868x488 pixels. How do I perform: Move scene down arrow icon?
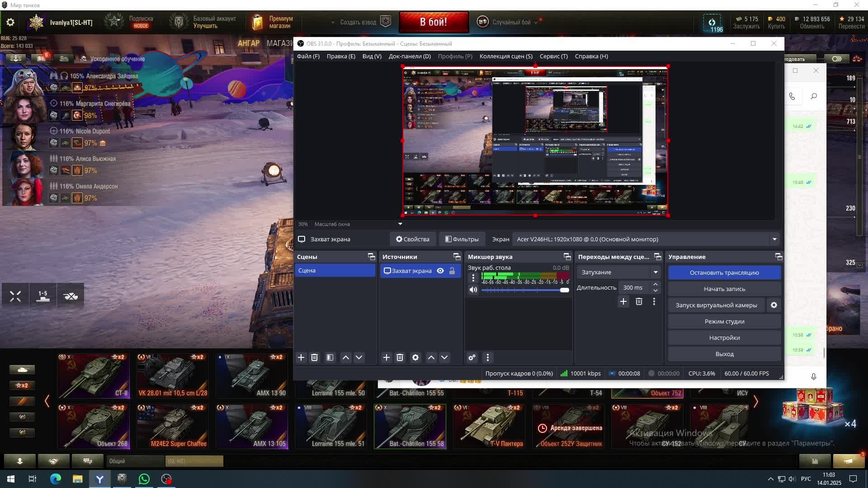click(359, 357)
